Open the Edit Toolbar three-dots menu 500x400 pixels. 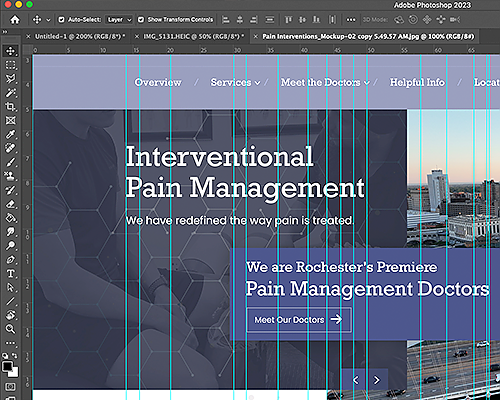11,343
